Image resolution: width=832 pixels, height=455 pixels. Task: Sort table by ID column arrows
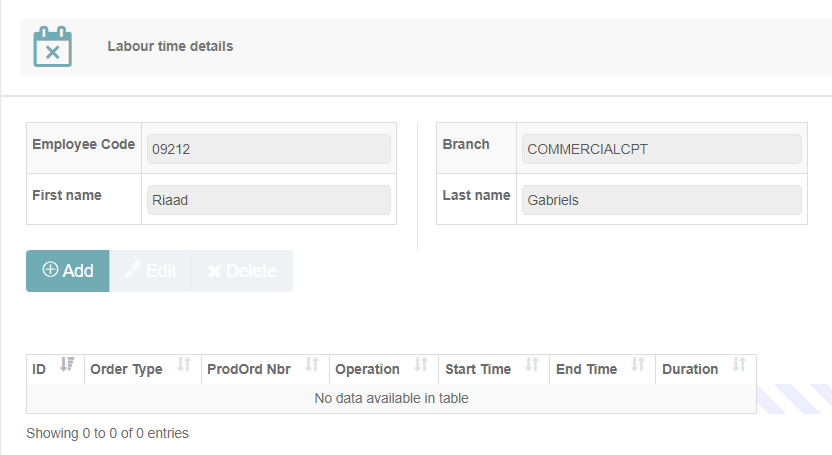tap(67, 366)
